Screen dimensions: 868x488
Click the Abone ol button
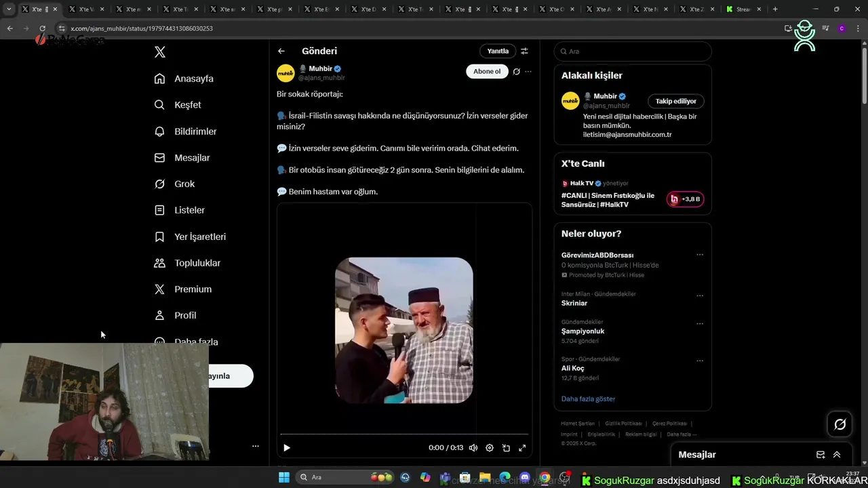pos(487,72)
